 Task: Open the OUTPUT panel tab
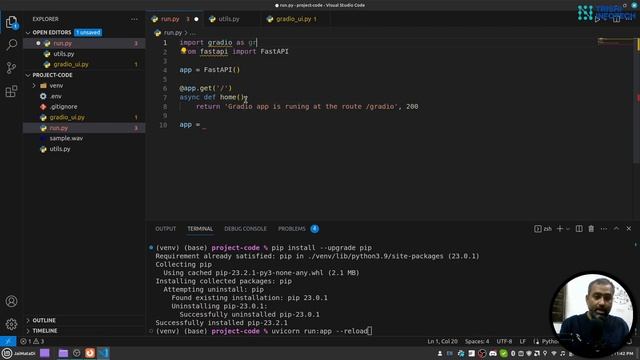pyautogui.click(x=165, y=229)
